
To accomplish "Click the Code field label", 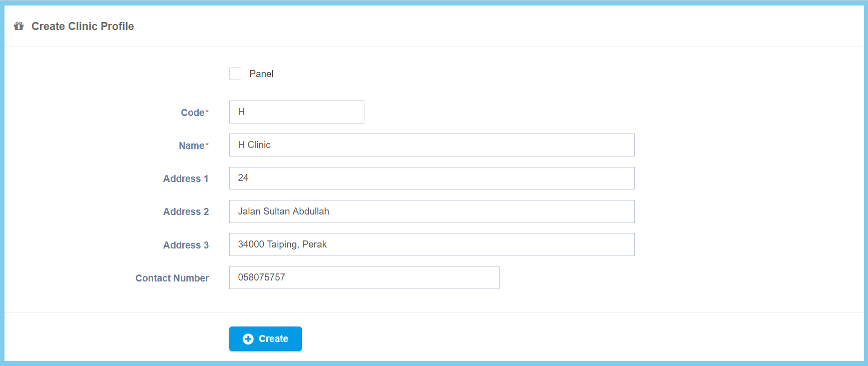I will pyautogui.click(x=192, y=113).
